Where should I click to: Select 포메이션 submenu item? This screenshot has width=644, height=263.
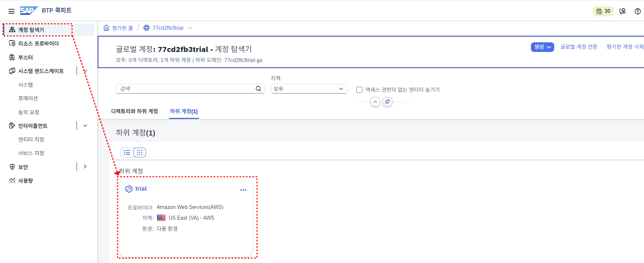coord(28,98)
